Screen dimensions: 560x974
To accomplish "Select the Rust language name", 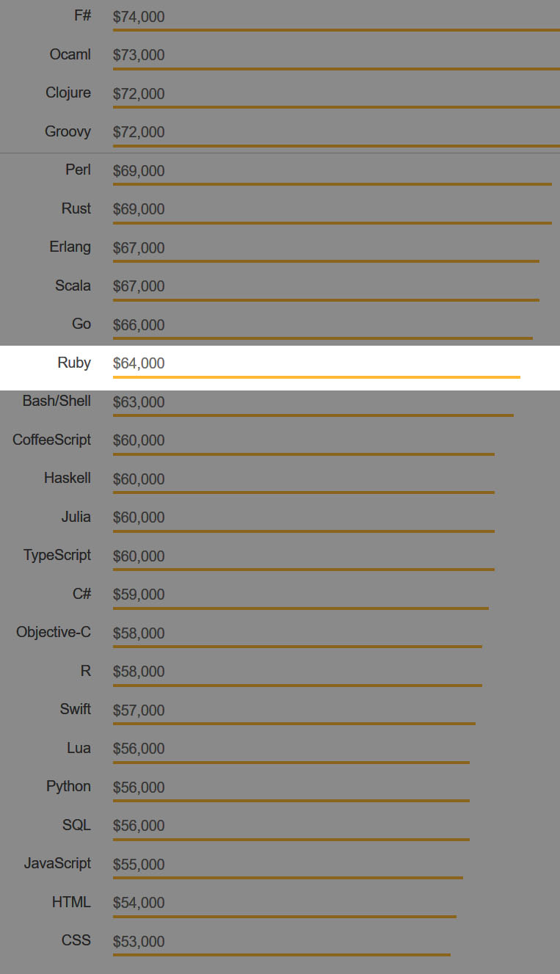I will (76, 208).
